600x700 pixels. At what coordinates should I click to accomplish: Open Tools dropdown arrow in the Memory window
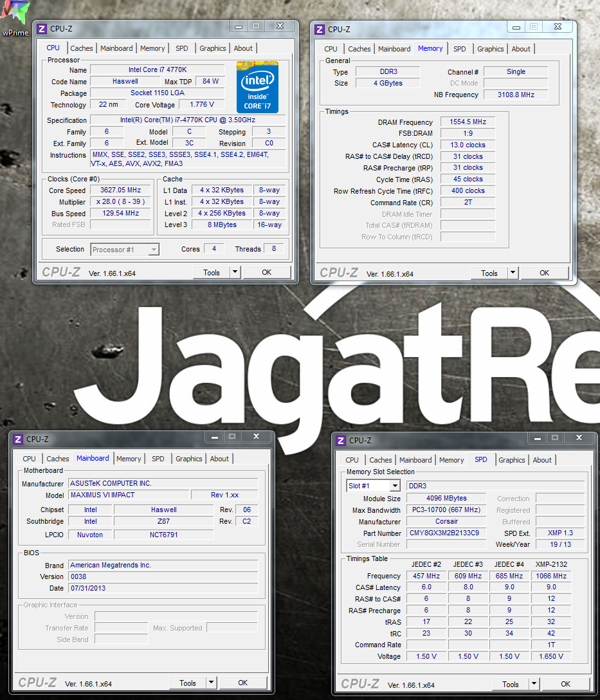coord(513,273)
